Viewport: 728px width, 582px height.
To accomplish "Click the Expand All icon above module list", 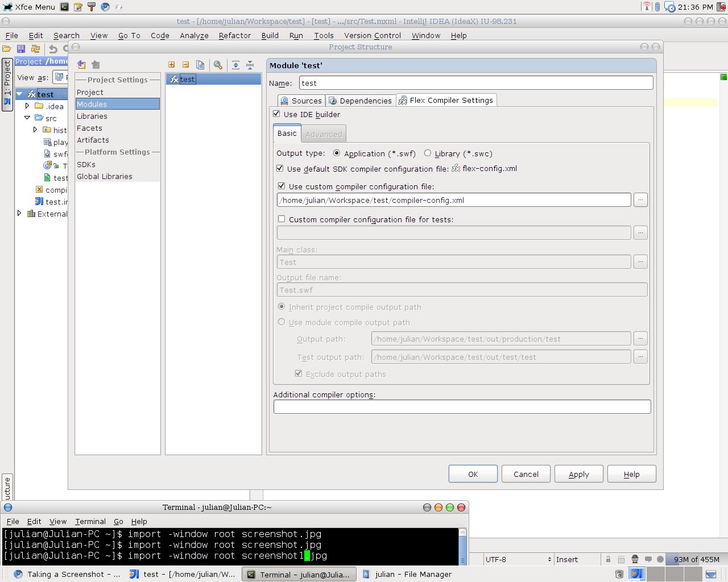I will [235, 65].
